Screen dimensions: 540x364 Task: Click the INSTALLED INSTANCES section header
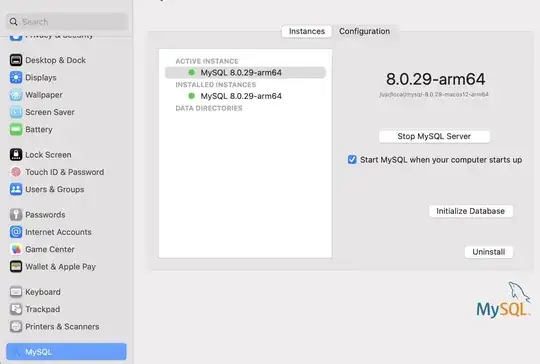tap(216, 85)
